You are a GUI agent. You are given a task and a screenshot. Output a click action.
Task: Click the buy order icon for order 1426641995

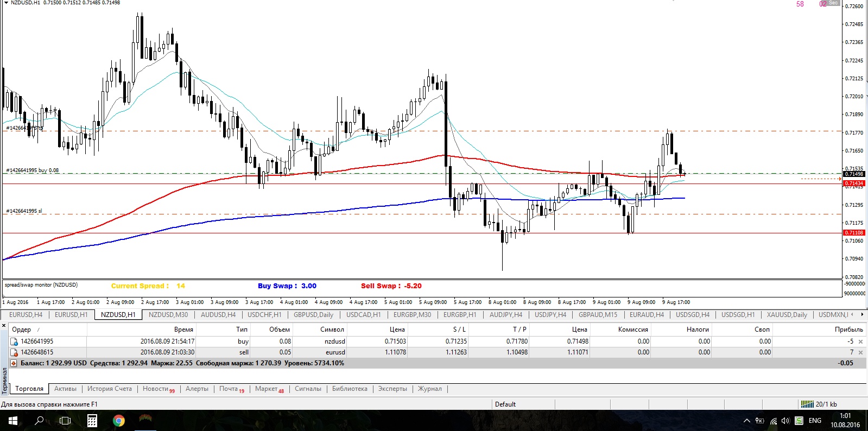14,341
